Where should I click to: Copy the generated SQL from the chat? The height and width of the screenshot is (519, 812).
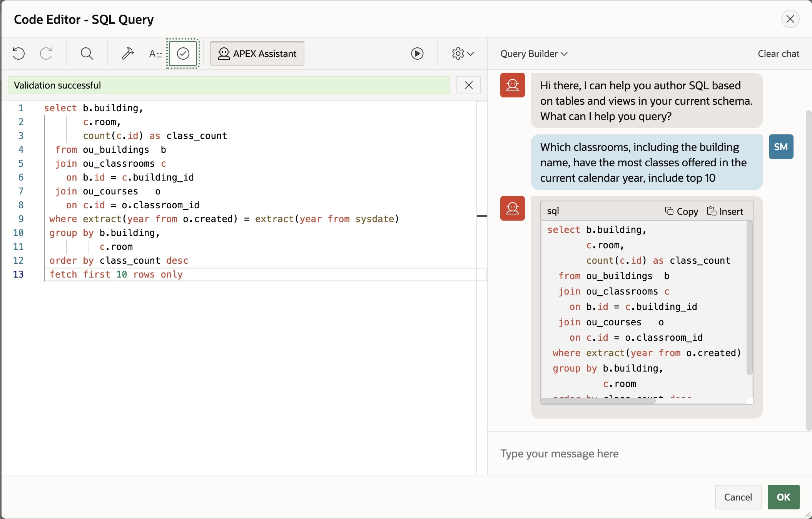tap(682, 211)
